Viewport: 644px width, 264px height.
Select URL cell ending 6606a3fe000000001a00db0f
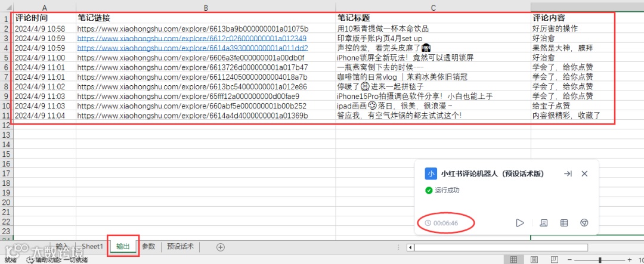coord(206,57)
